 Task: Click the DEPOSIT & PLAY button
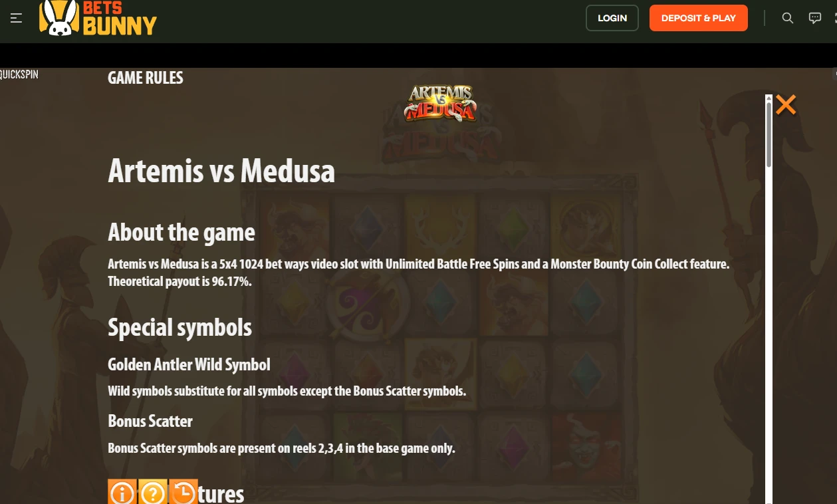pyautogui.click(x=699, y=18)
